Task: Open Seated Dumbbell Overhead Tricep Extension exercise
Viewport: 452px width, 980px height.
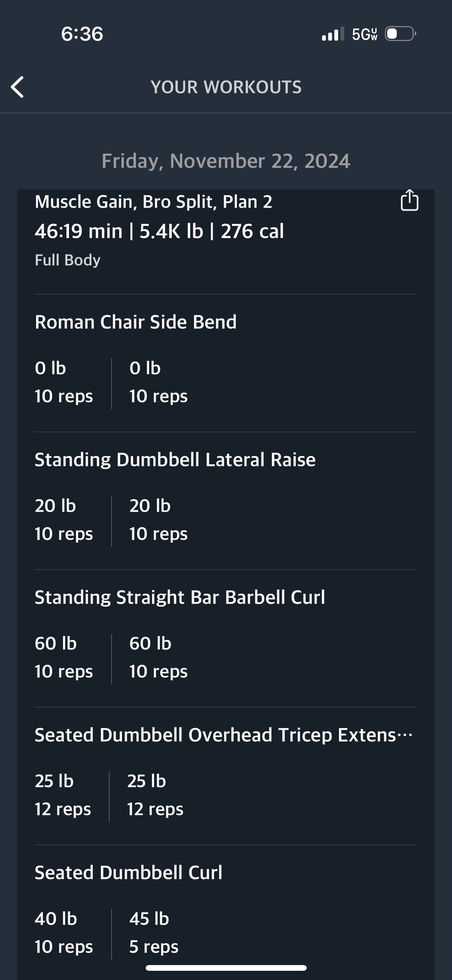Action: pyautogui.click(x=223, y=735)
